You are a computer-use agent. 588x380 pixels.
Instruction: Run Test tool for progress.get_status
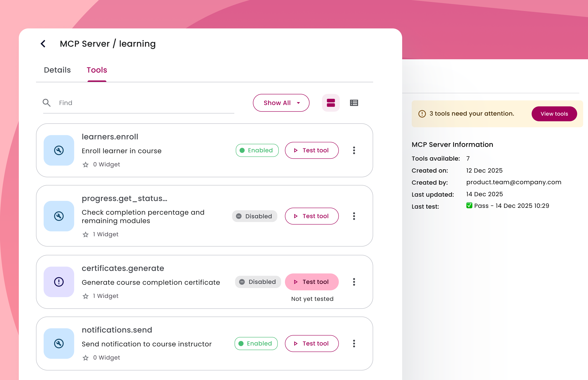pyautogui.click(x=312, y=216)
